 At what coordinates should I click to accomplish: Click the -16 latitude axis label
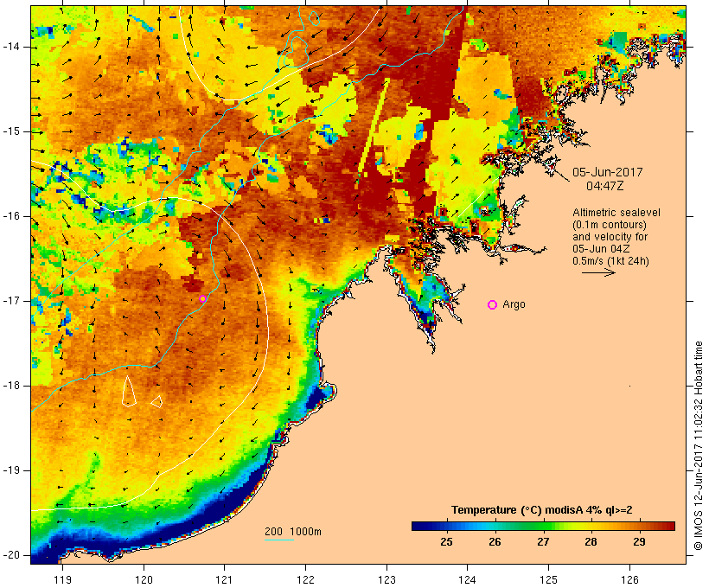click(11, 216)
